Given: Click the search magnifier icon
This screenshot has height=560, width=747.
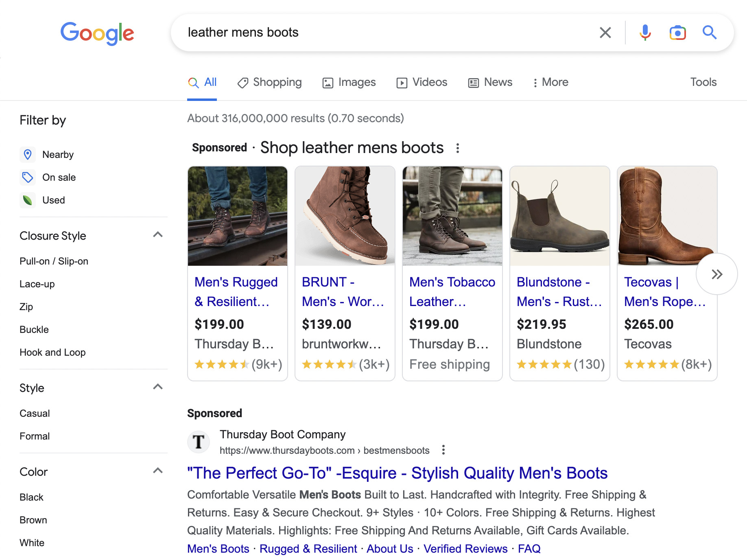Looking at the screenshot, I should [x=710, y=33].
